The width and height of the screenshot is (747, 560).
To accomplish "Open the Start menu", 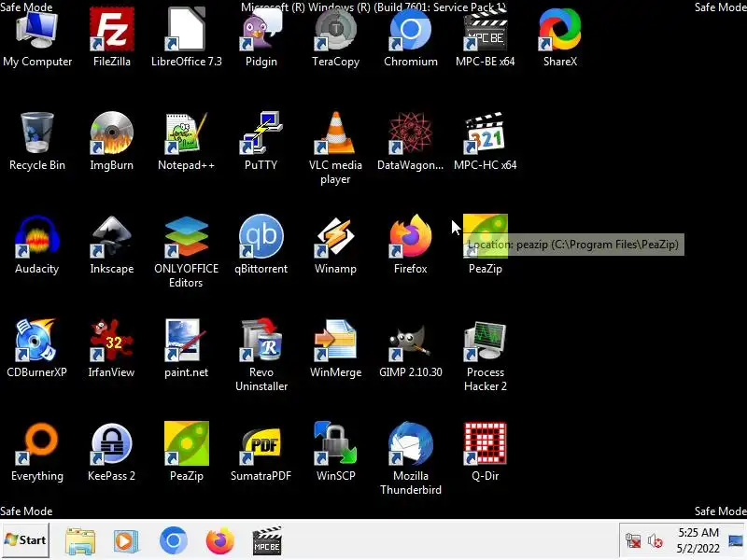I will [25, 540].
